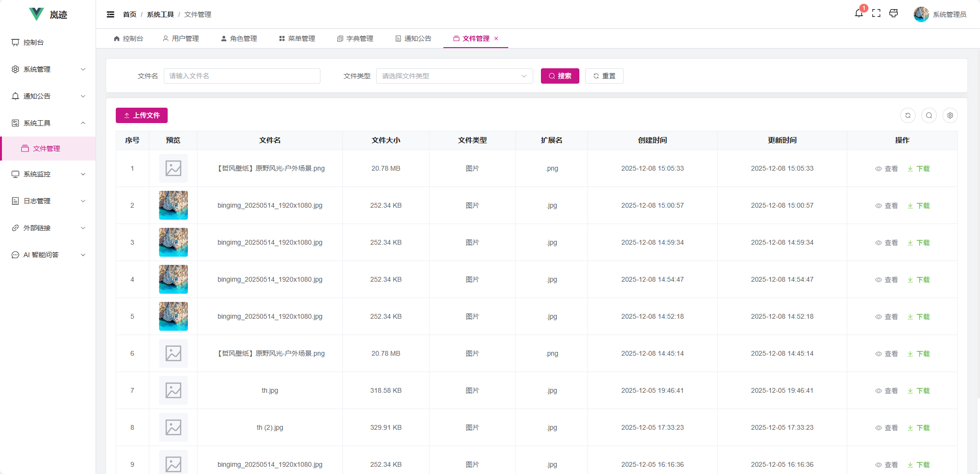This screenshot has width=980, height=474.
Task: Refresh the file table
Action: click(907, 115)
